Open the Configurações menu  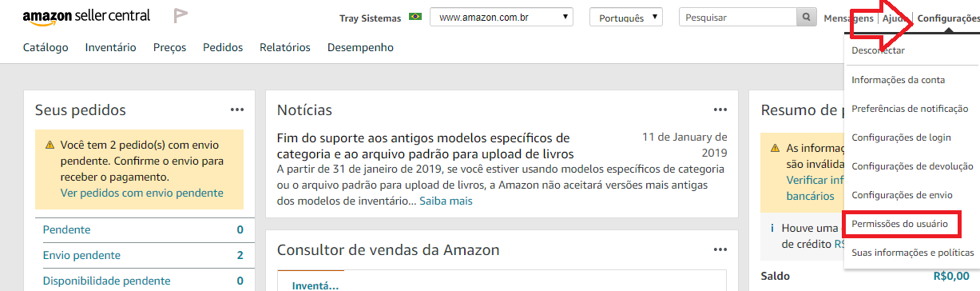[948, 18]
